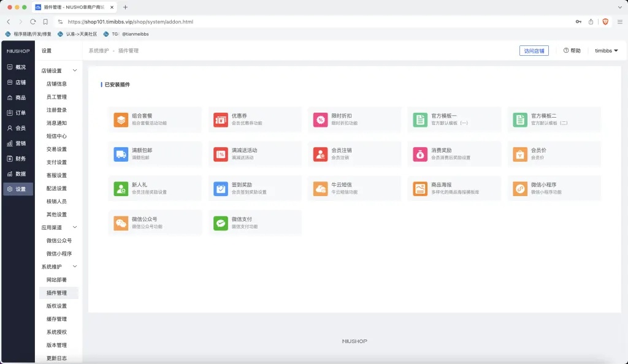The height and width of the screenshot is (364, 628).
Task: Open the 组合套餐 plugin icon
Action: (121, 119)
